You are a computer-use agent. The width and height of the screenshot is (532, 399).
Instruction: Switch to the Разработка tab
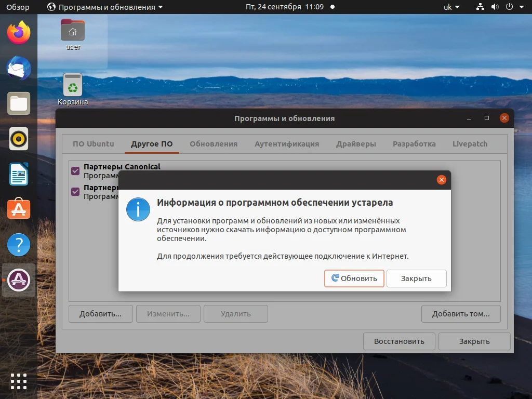pos(414,144)
